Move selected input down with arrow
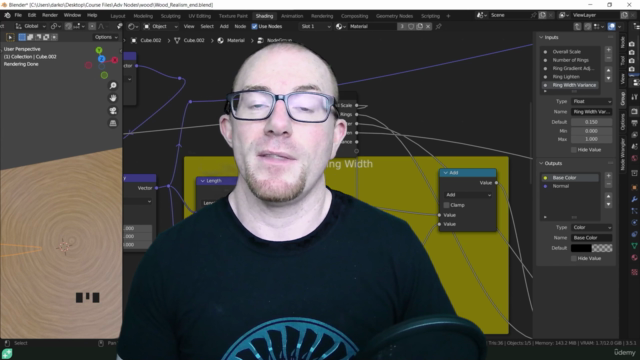The width and height of the screenshot is (640, 360). coord(609,78)
